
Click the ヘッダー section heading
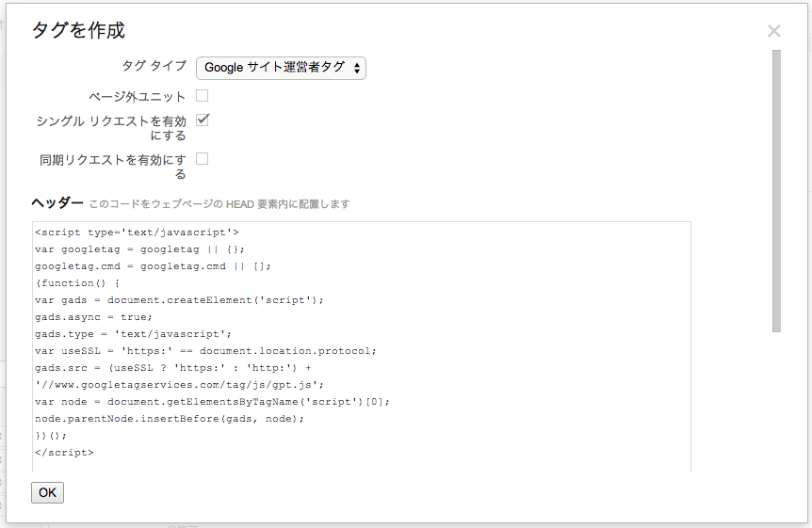point(57,202)
